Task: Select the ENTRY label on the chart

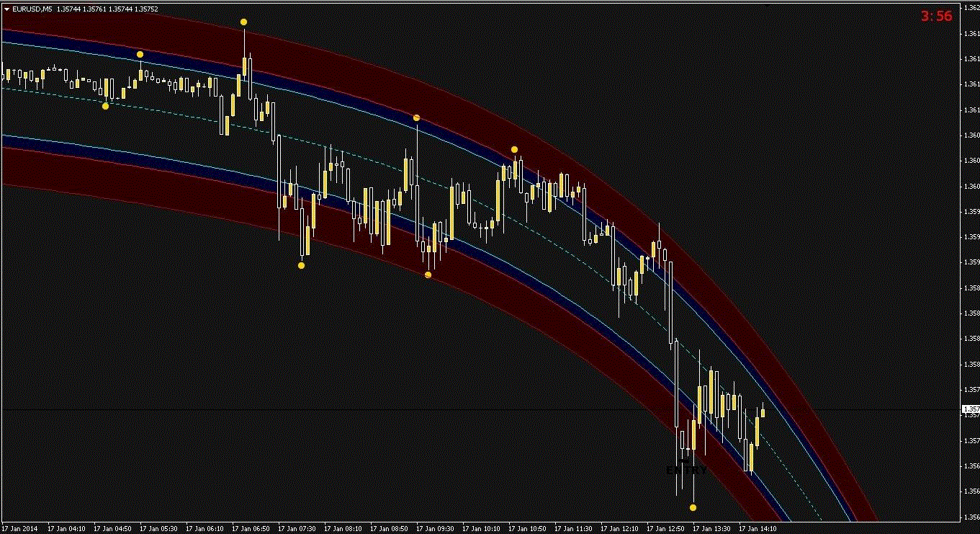Action: pos(686,470)
